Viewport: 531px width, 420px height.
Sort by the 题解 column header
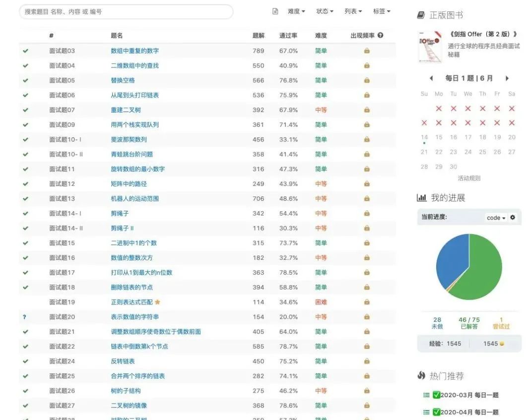259,36
